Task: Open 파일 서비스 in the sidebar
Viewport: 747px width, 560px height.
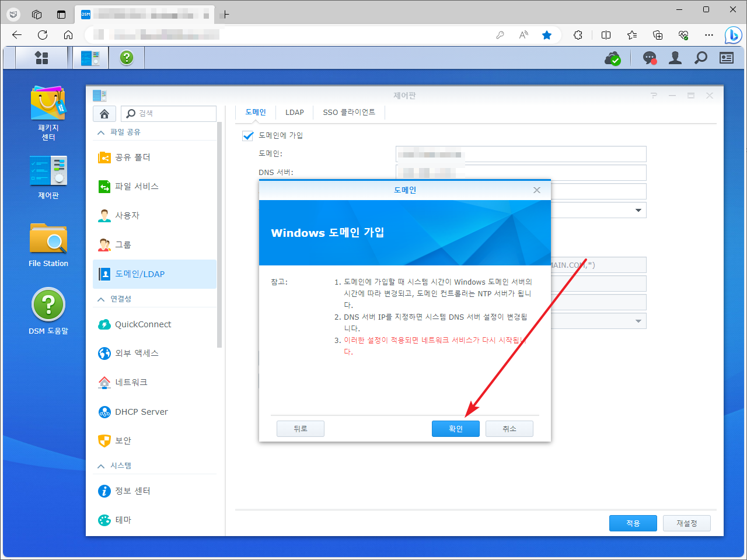Action: 154,187
